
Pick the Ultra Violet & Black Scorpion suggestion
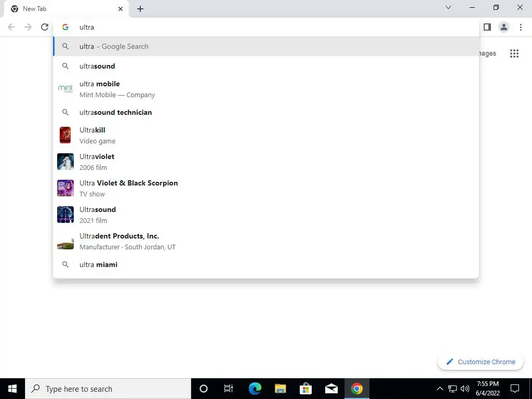(x=266, y=188)
